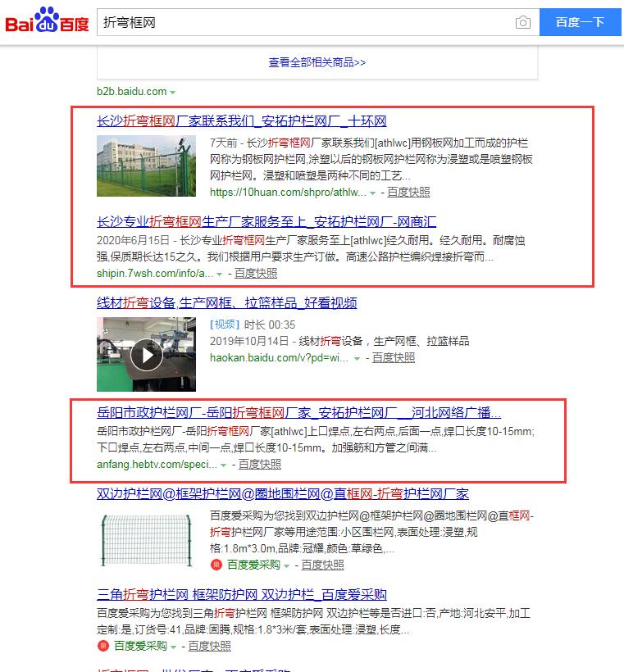This screenshot has width=624, height=672.
Task: Open anfang.hebtv.com result URL
Action: [157, 464]
